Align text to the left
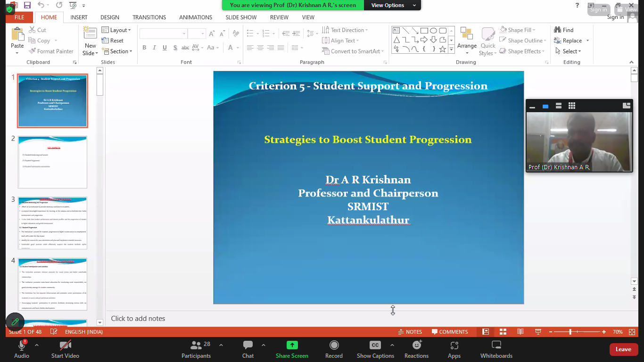This screenshot has height=362, width=644. [x=250, y=48]
